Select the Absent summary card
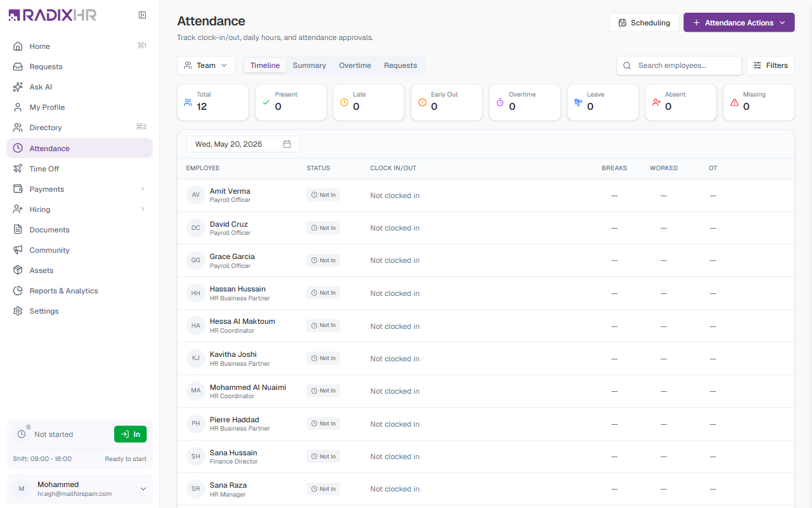 tap(681, 102)
